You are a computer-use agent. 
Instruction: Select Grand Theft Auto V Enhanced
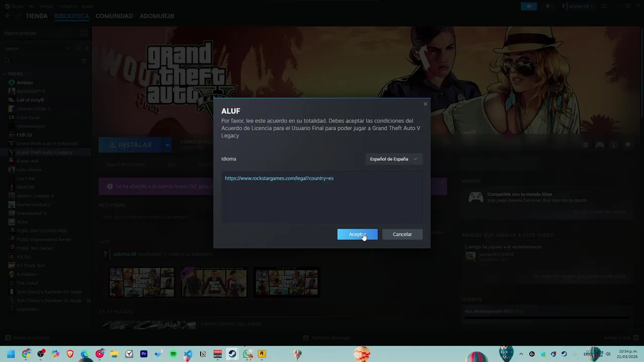[x=46, y=144]
